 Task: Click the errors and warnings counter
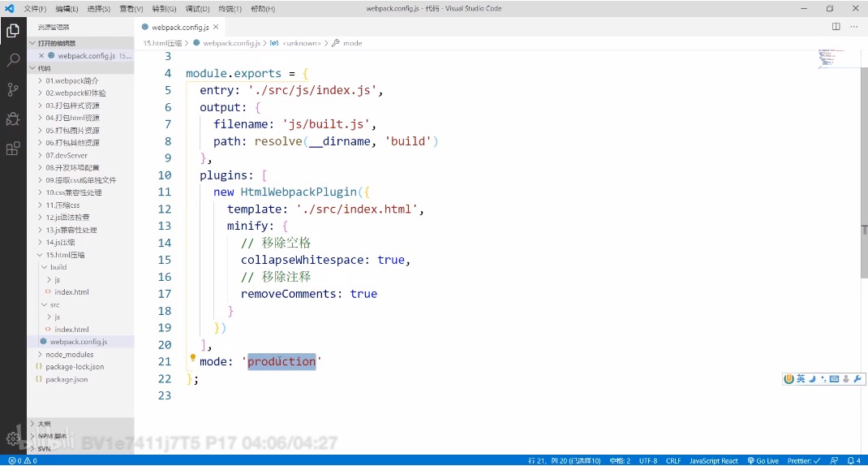coord(23,460)
